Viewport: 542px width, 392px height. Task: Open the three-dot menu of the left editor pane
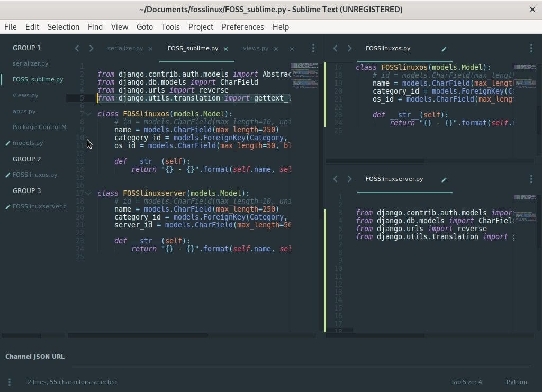tap(313, 48)
